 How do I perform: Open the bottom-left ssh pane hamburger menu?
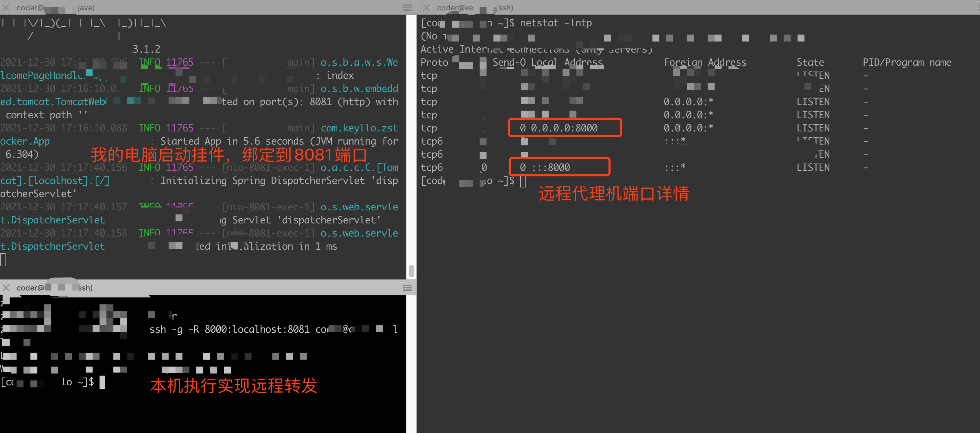point(407,288)
